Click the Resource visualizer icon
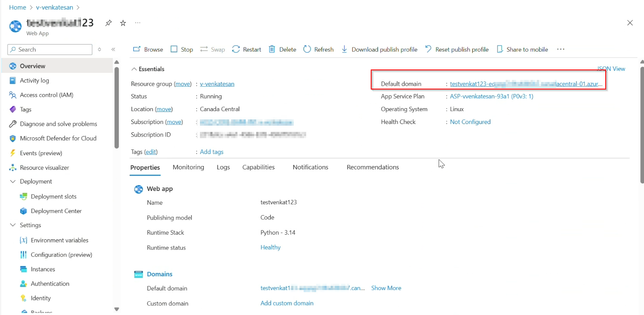Screen dimensions: 644x315 point(12,167)
